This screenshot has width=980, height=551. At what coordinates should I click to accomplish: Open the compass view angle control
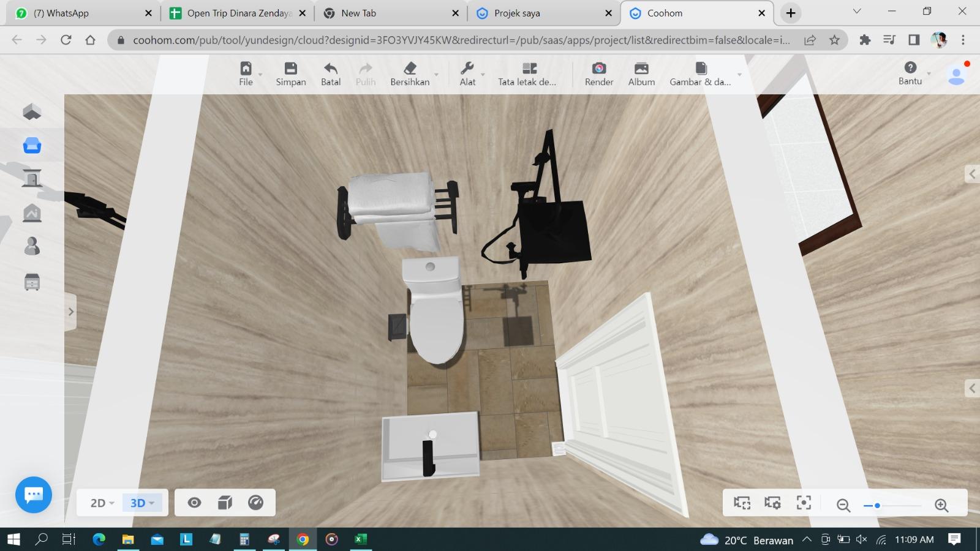(255, 503)
